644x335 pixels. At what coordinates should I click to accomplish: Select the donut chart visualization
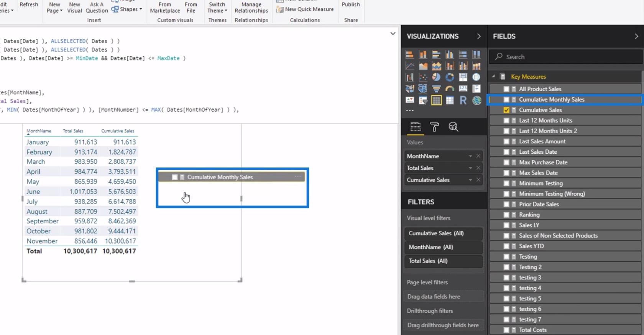(x=450, y=77)
